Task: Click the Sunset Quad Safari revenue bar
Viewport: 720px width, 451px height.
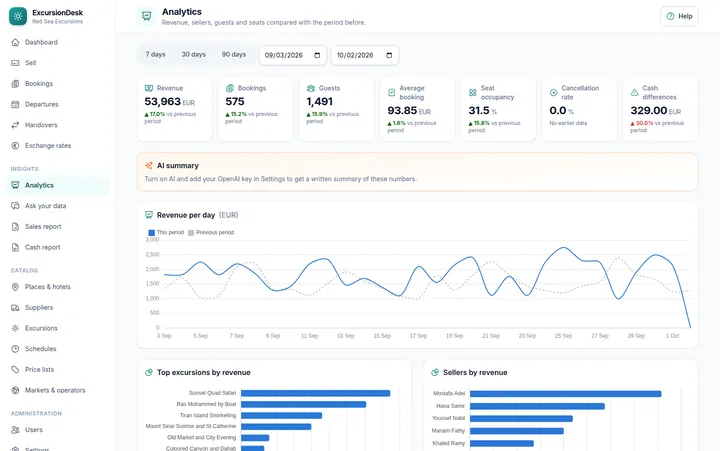Action: point(315,393)
